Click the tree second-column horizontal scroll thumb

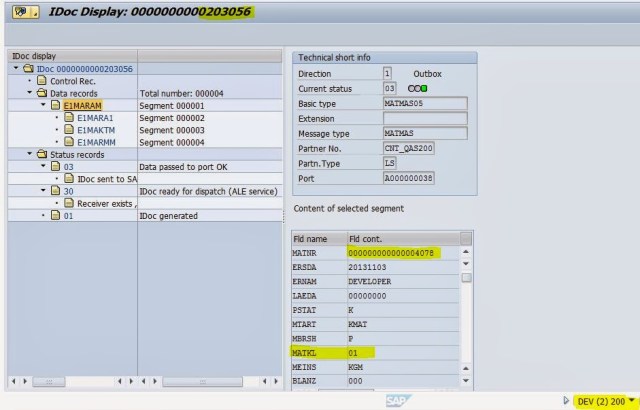tap(202, 382)
